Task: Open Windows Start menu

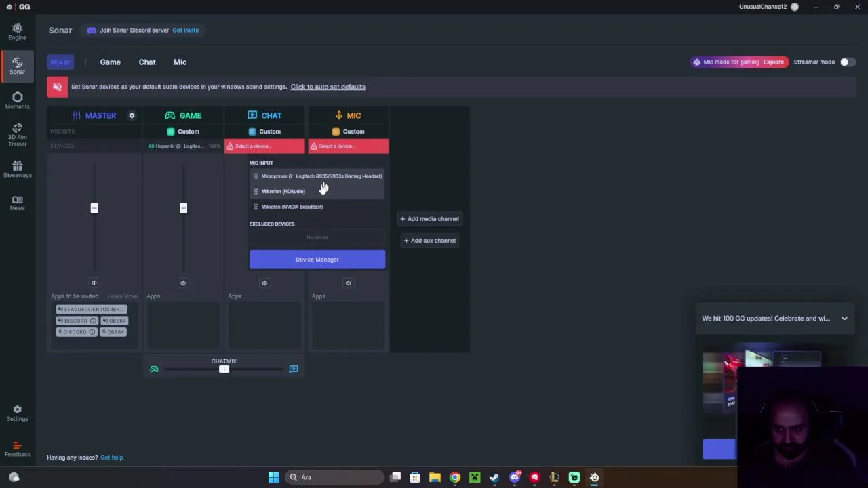Action: tap(273, 477)
